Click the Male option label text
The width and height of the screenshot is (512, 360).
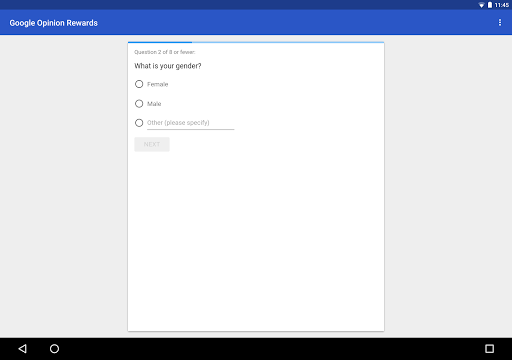coord(154,104)
